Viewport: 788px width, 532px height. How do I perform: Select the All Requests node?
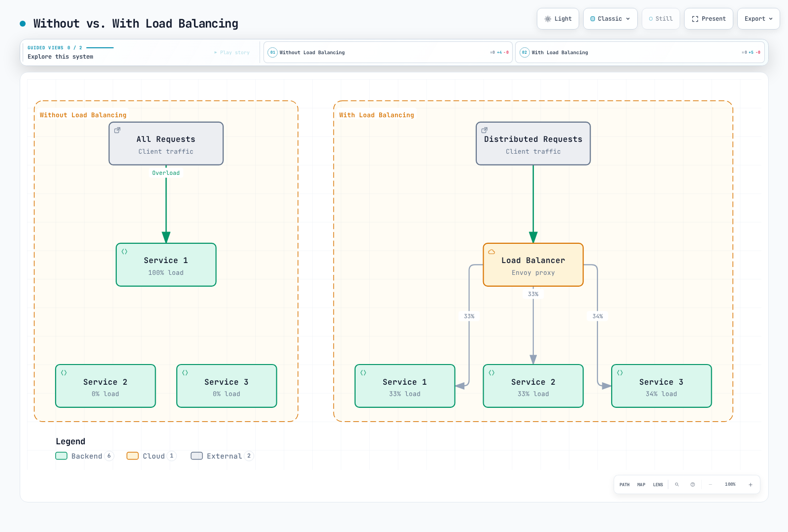tap(166, 143)
